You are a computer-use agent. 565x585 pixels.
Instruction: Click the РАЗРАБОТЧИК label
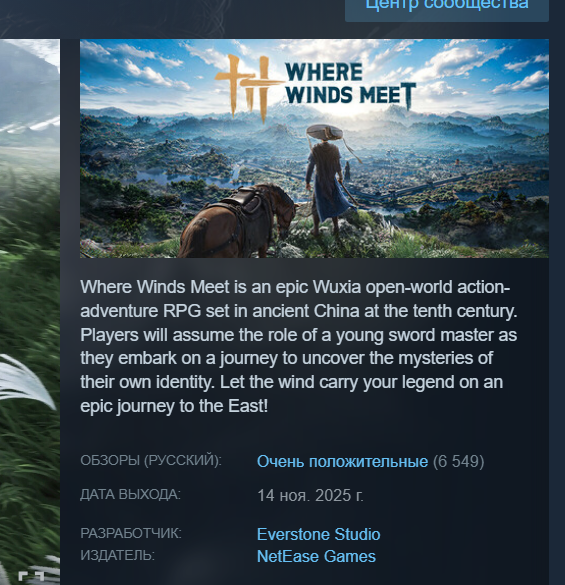point(131,534)
